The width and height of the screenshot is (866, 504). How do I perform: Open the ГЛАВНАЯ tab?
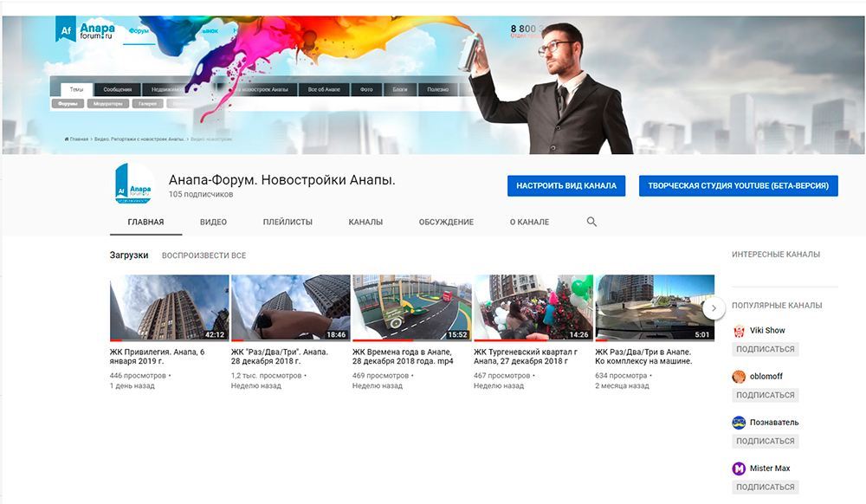(x=145, y=222)
